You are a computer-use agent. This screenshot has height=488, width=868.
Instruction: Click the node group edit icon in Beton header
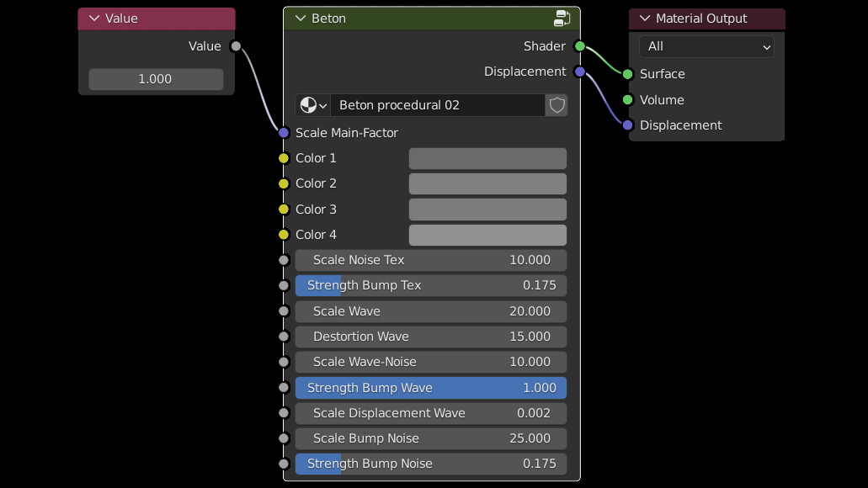tap(562, 19)
